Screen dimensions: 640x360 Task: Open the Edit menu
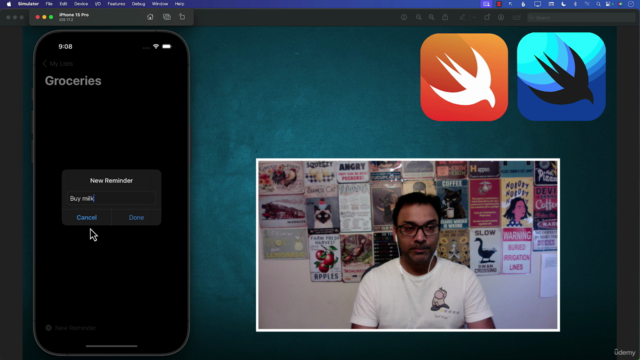tap(63, 4)
